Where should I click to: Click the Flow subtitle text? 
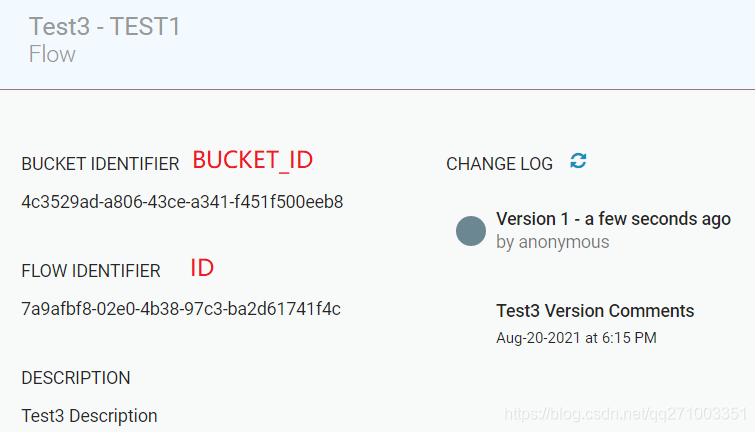[x=52, y=54]
